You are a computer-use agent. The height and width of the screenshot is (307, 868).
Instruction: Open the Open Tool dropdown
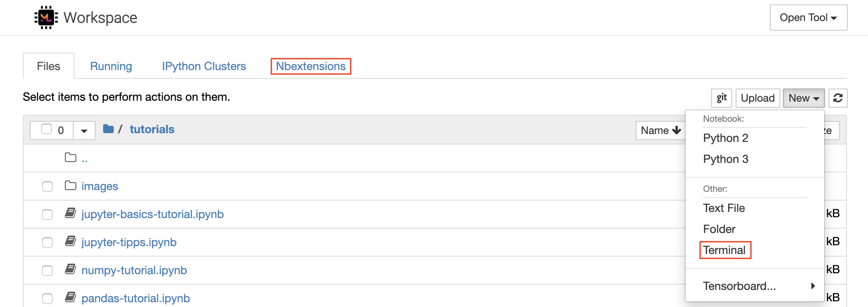[808, 18]
